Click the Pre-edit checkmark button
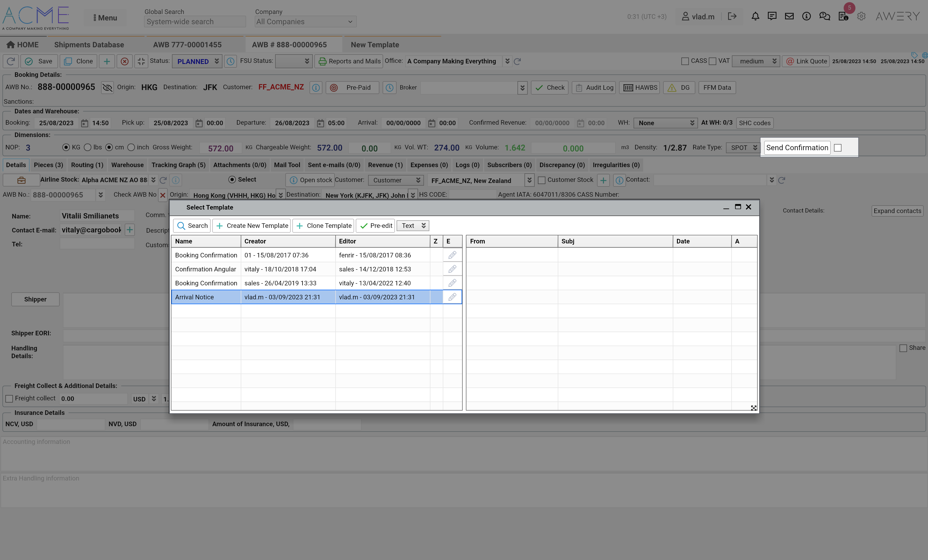Viewport: 928px width, 560px height. [x=376, y=225]
